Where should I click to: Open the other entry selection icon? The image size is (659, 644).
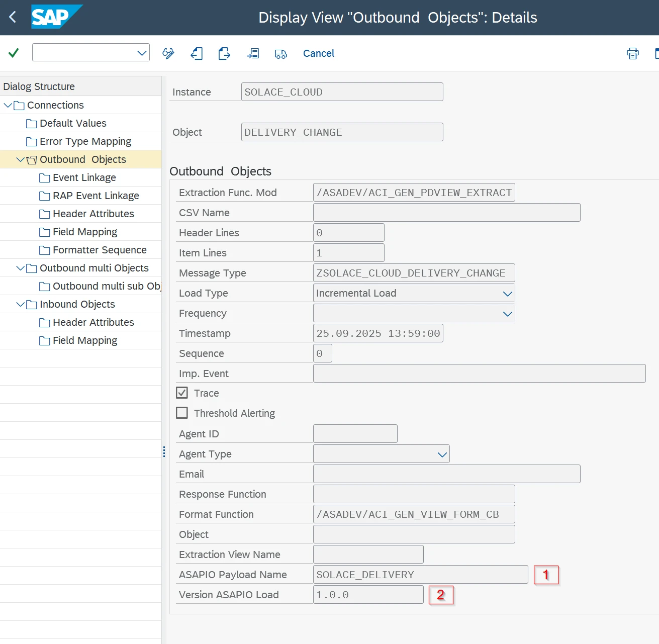(253, 53)
